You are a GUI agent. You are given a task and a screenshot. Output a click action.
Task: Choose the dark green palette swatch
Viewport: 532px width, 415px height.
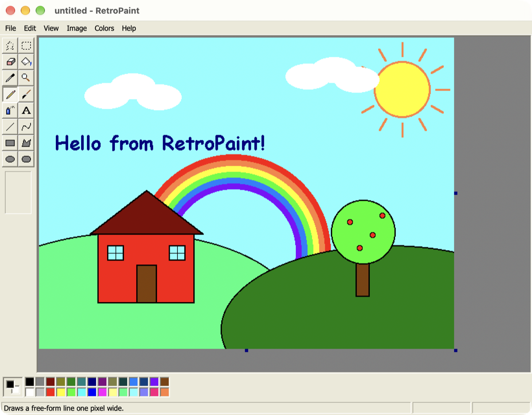(71, 382)
